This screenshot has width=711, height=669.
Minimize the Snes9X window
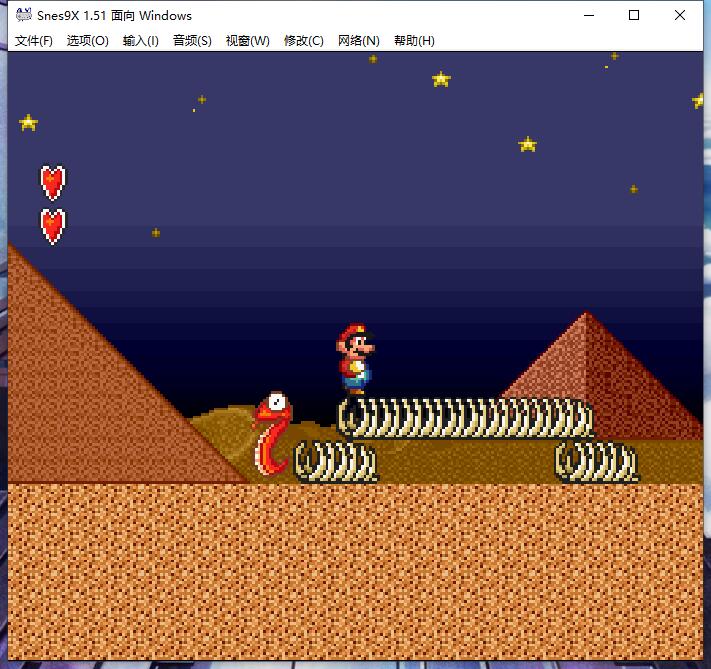(589, 15)
